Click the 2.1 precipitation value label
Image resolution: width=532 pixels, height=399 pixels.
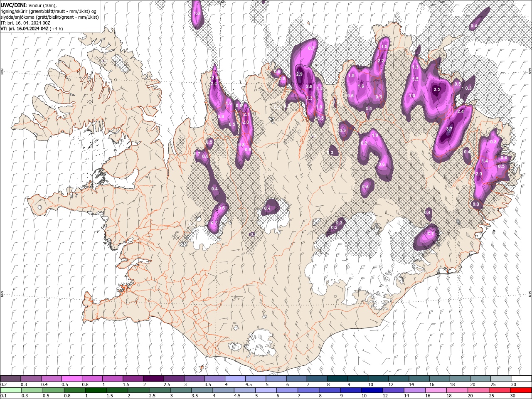pos(246,114)
